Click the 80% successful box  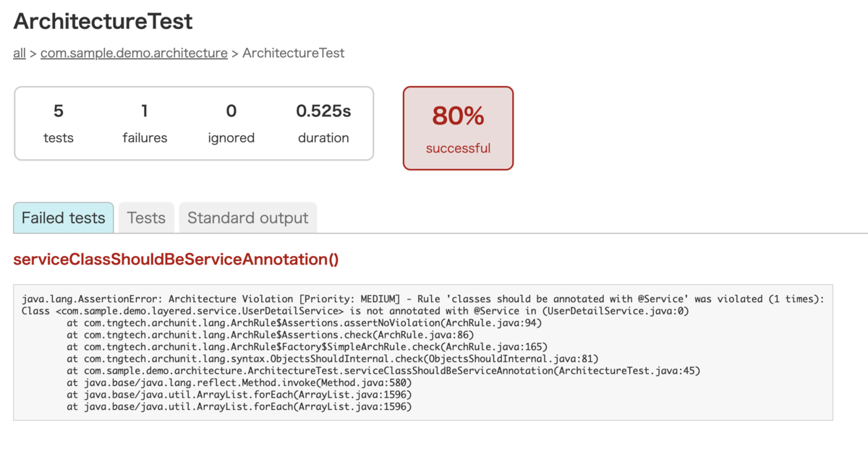(458, 129)
